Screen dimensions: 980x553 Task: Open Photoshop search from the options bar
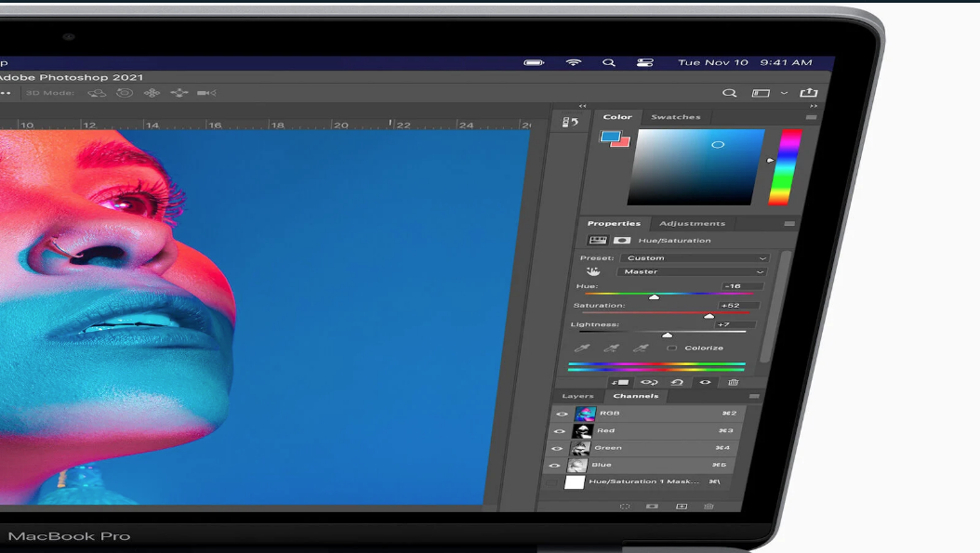click(x=729, y=93)
